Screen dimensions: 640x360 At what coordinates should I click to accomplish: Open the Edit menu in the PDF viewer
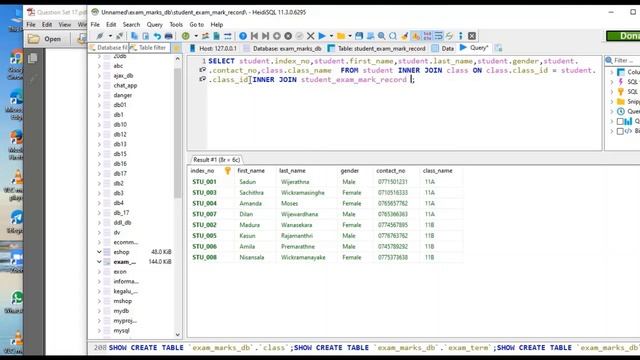[47, 24]
